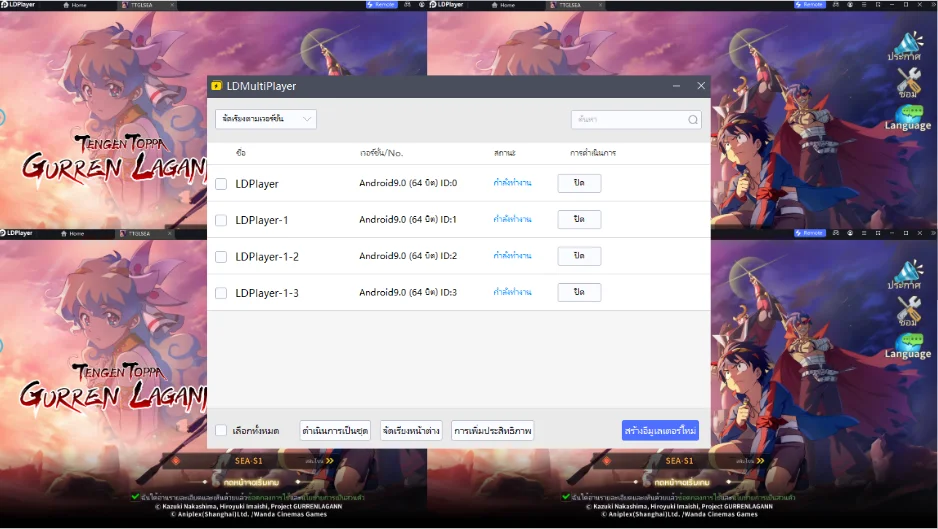938x529 pixels.
Task: Click the repair tools icon in the bottom-right game window
Action: tap(909, 311)
